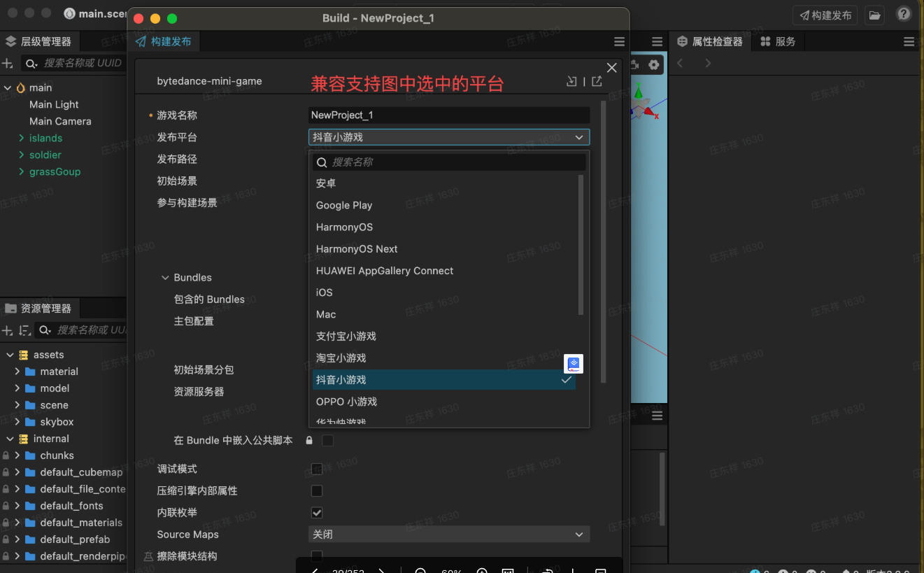
Task: Open the scene settings gear icon
Action: pyautogui.click(x=654, y=65)
